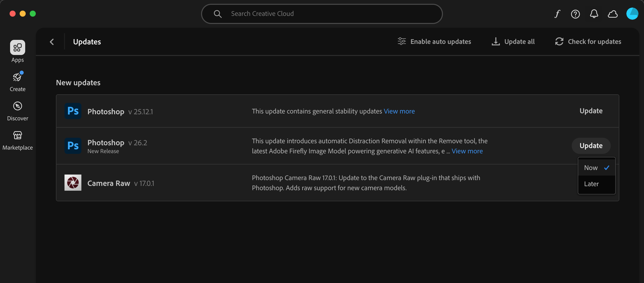Open the user profile avatar
The image size is (644, 283).
pos(632,14)
